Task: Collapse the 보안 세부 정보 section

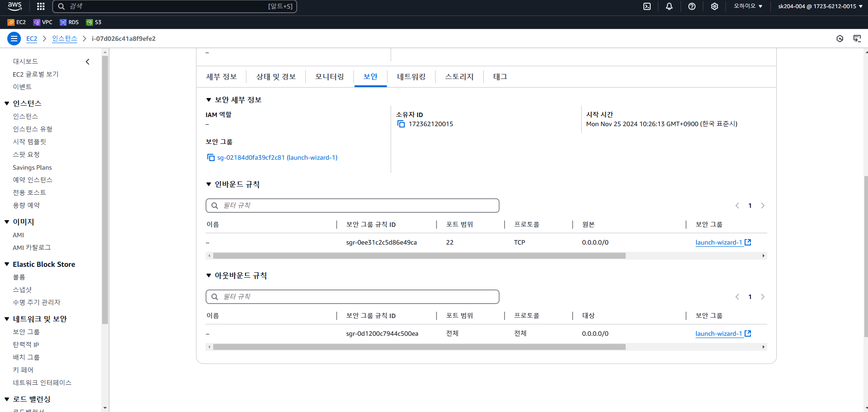Action: [209, 100]
